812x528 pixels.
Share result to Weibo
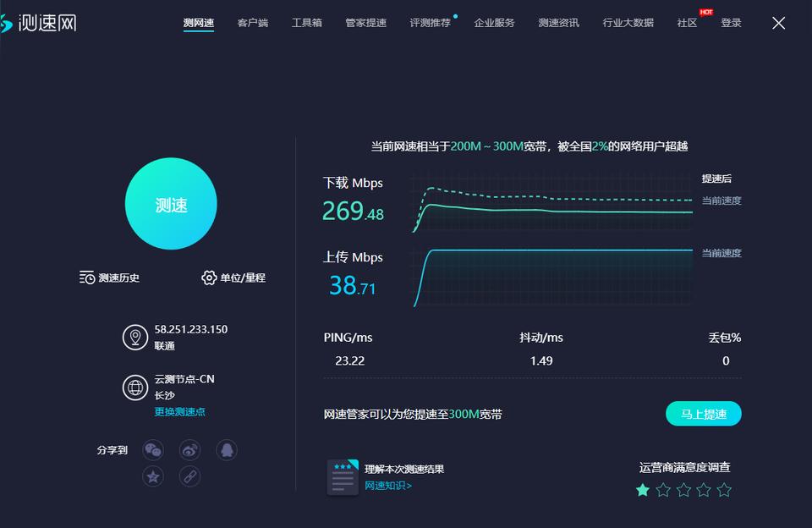pyautogui.click(x=189, y=450)
